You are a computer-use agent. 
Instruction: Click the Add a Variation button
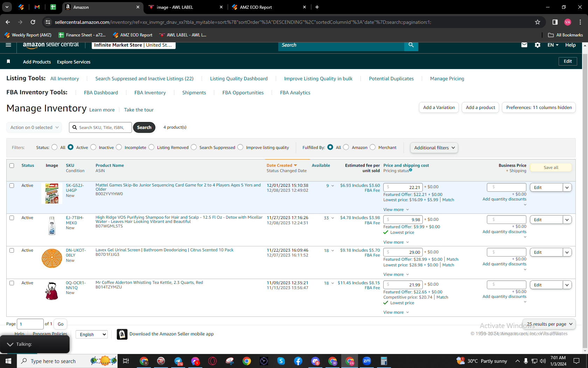point(439,108)
